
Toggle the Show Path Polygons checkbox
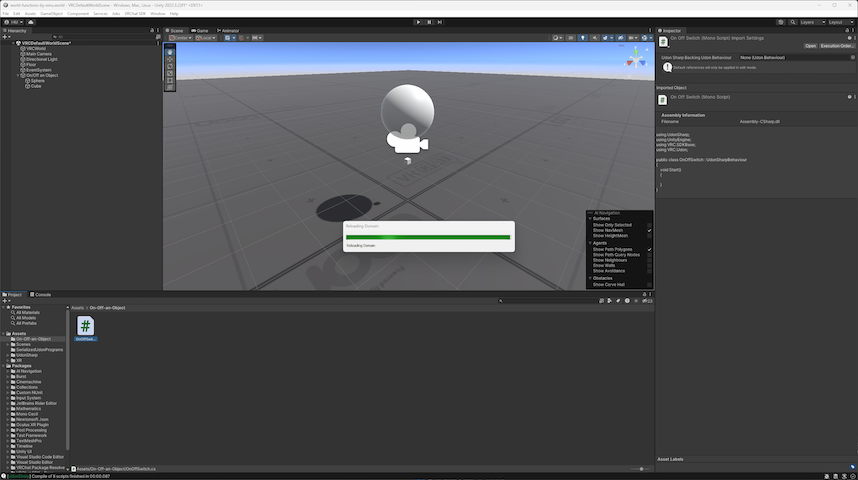click(649, 249)
